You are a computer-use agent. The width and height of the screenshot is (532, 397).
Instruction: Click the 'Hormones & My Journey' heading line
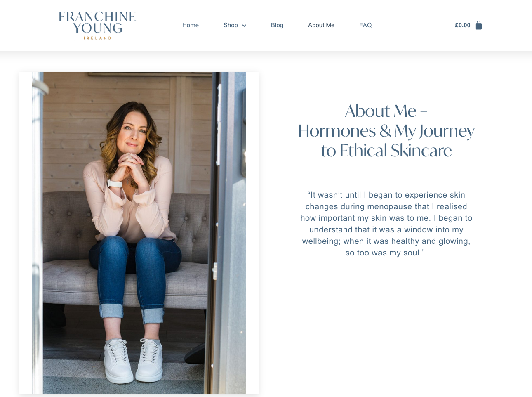coord(386,131)
